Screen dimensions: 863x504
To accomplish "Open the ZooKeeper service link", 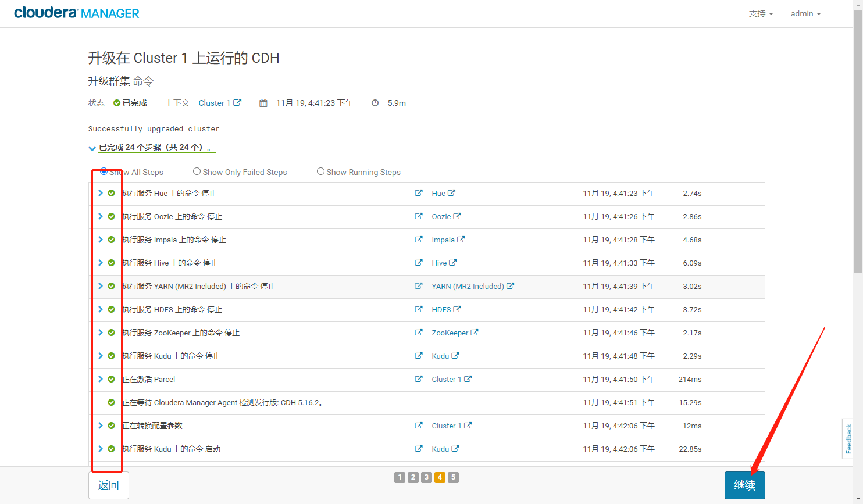I will 455,333.
